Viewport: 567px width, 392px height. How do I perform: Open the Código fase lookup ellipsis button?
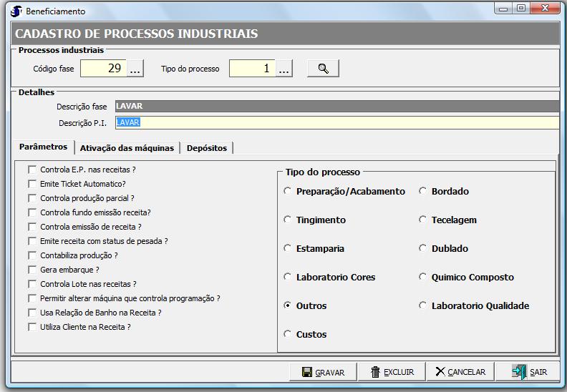click(136, 69)
